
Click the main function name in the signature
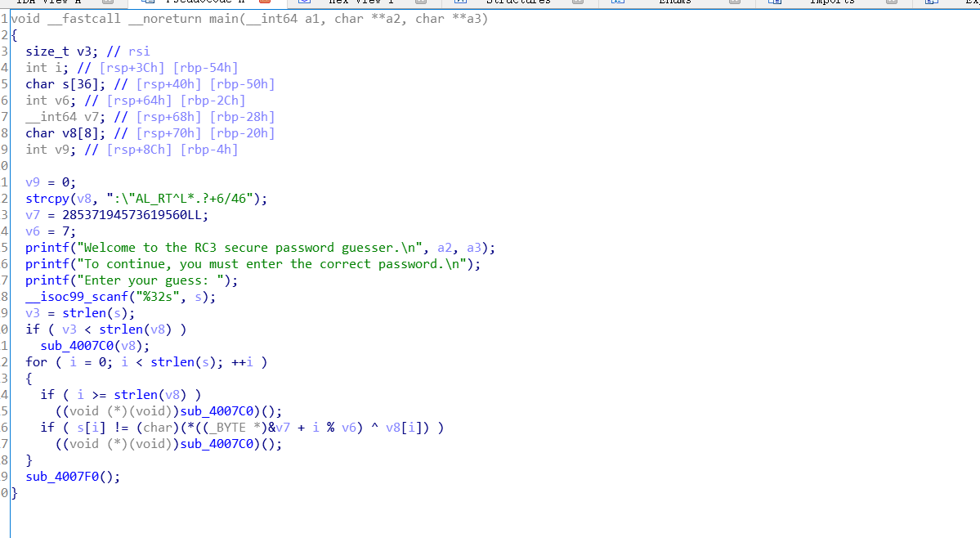[x=223, y=19]
